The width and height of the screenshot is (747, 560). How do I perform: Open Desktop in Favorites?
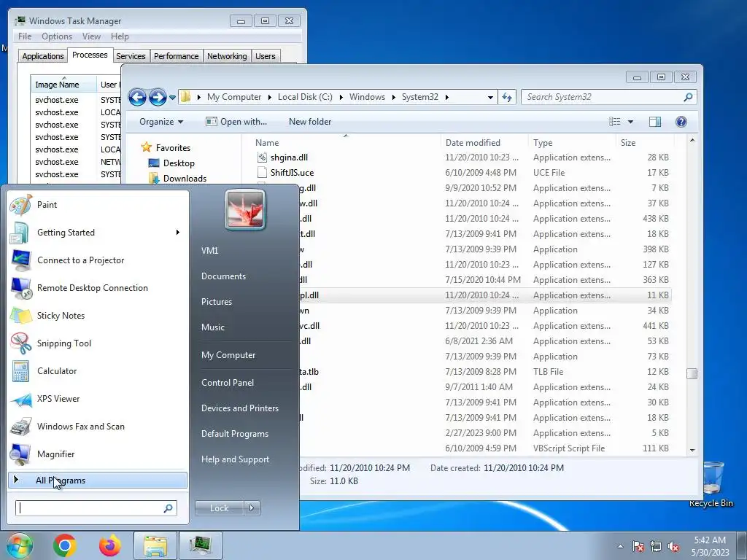pyautogui.click(x=179, y=163)
